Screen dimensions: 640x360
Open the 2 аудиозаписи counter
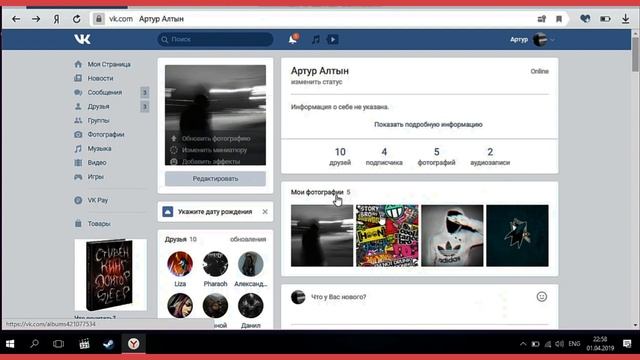pos(490,157)
